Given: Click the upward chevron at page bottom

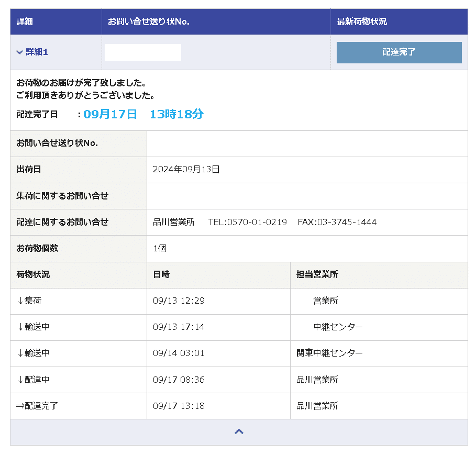Looking at the screenshot, I should coord(239,431).
